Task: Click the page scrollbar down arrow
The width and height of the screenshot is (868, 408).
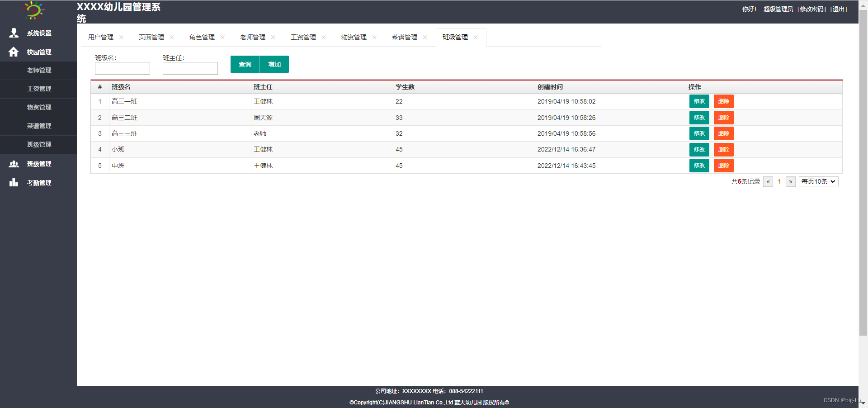Action: click(863, 403)
